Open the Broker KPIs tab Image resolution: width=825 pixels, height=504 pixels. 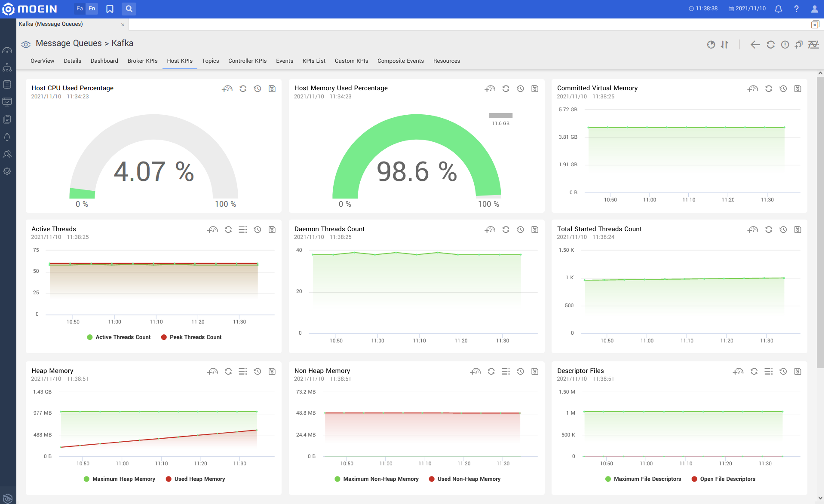click(143, 61)
